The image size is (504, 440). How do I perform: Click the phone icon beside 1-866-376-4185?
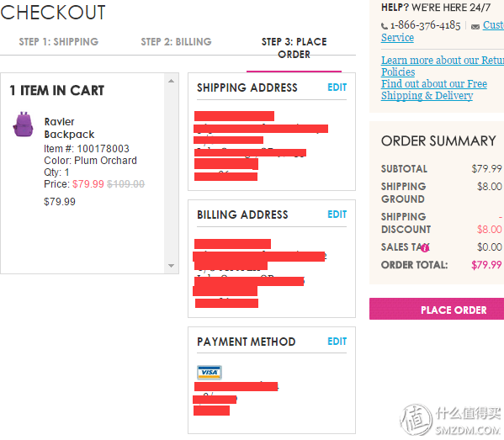pos(385,26)
